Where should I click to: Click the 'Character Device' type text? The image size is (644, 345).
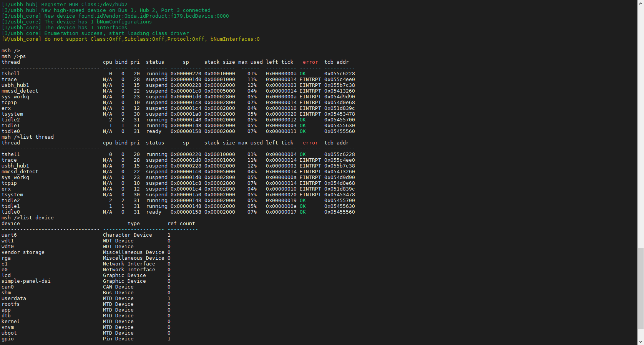click(x=128, y=235)
